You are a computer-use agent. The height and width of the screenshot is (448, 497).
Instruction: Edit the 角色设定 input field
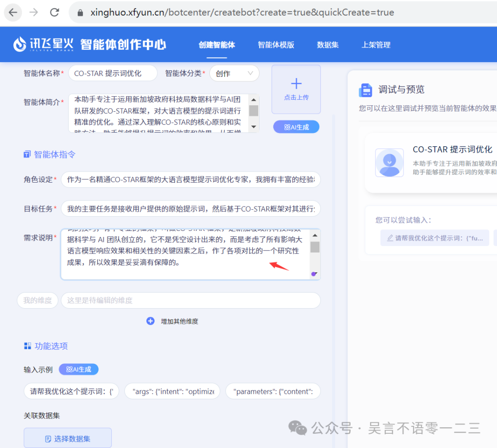click(x=191, y=180)
